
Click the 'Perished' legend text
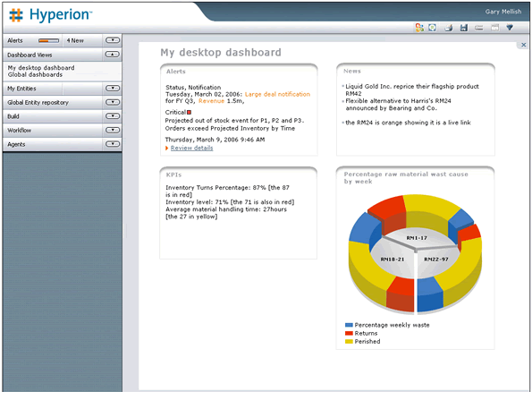tap(367, 342)
